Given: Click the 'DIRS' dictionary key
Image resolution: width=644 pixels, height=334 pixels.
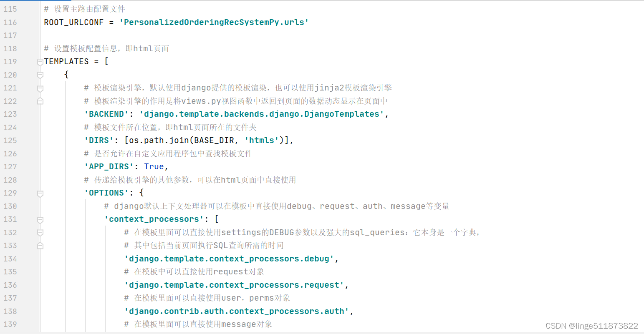Looking at the screenshot, I should point(99,141).
